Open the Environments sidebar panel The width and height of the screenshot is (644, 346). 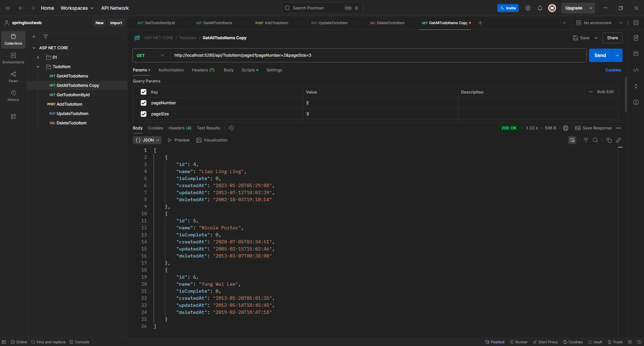pos(13,58)
